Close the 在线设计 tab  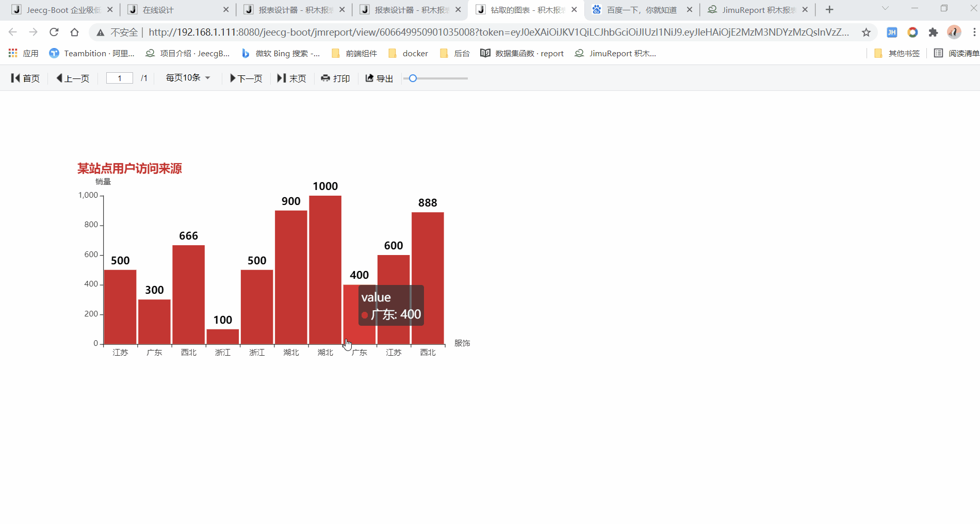pos(226,10)
